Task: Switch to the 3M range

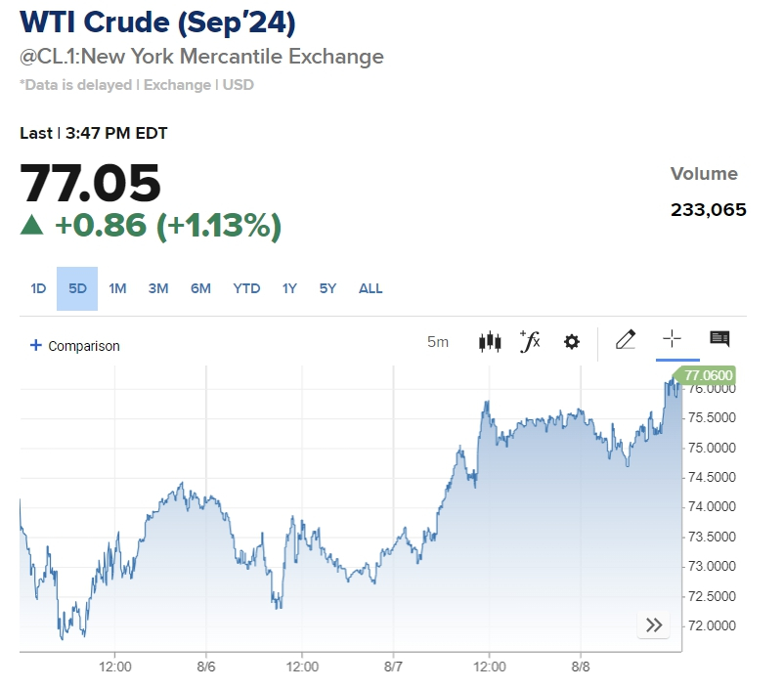Action: [158, 288]
